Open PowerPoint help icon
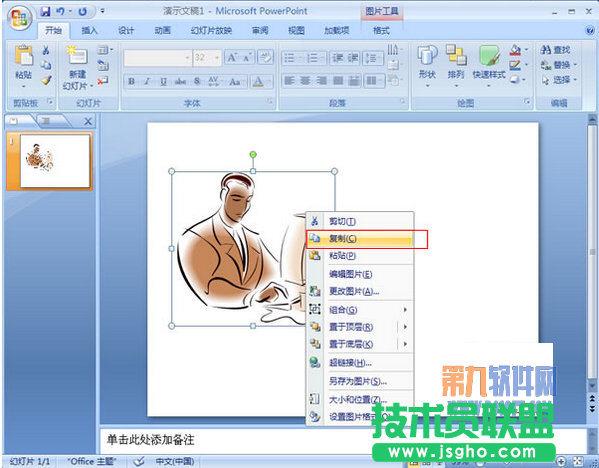This screenshot has width=599, height=468. coord(590,30)
